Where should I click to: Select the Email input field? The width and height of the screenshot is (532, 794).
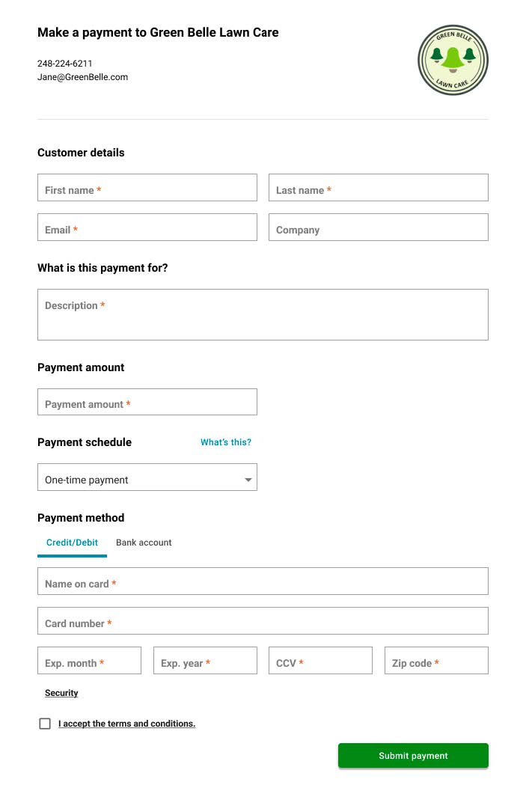147,227
